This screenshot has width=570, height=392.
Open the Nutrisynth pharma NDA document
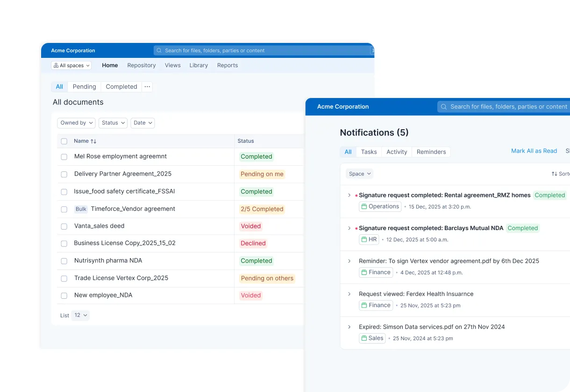(108, 260)
